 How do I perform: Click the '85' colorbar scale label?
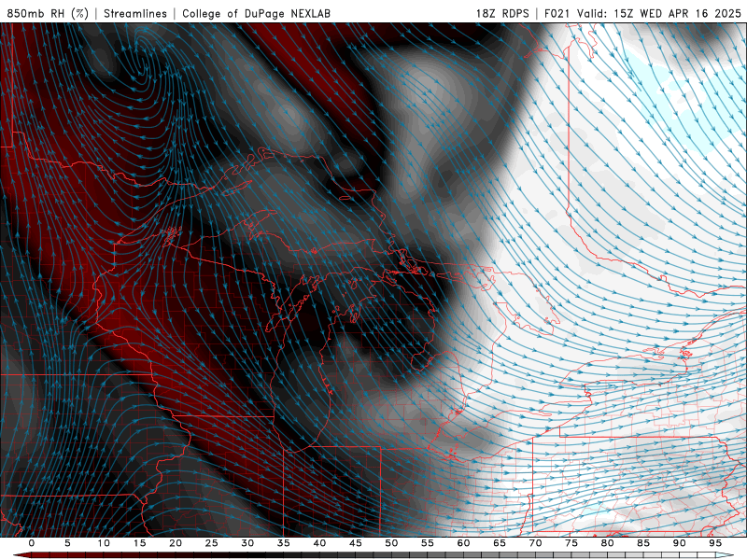(643, 543)
